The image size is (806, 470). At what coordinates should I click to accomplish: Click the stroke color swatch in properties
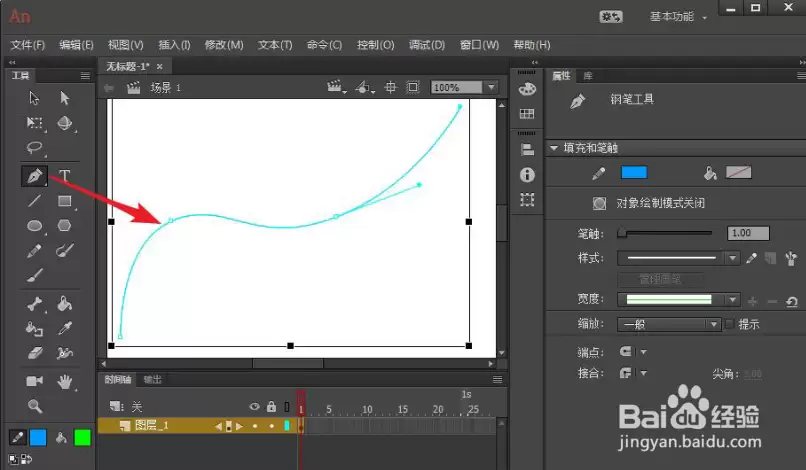[634, 173]
